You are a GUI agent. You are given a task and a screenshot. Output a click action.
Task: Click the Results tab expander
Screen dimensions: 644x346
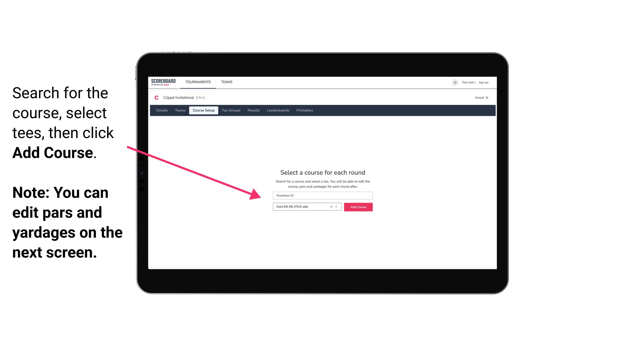pyautogui.click(x=253, y=110)
